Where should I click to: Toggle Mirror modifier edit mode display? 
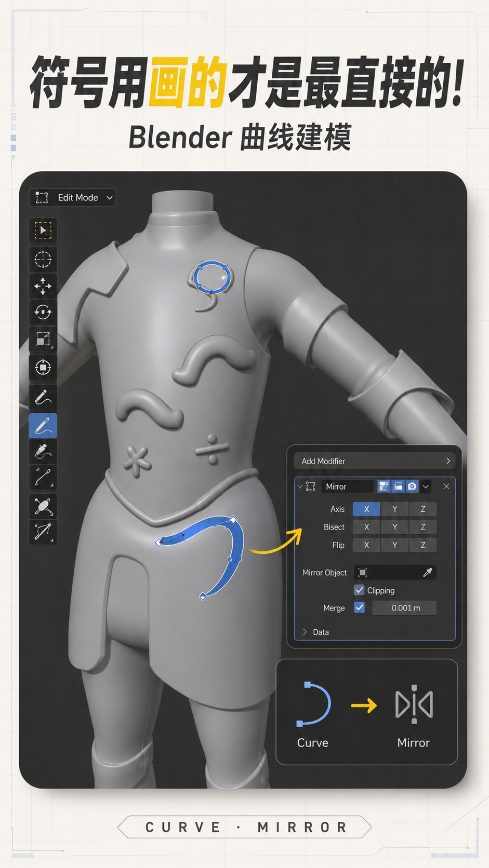(x=384, y=486)
